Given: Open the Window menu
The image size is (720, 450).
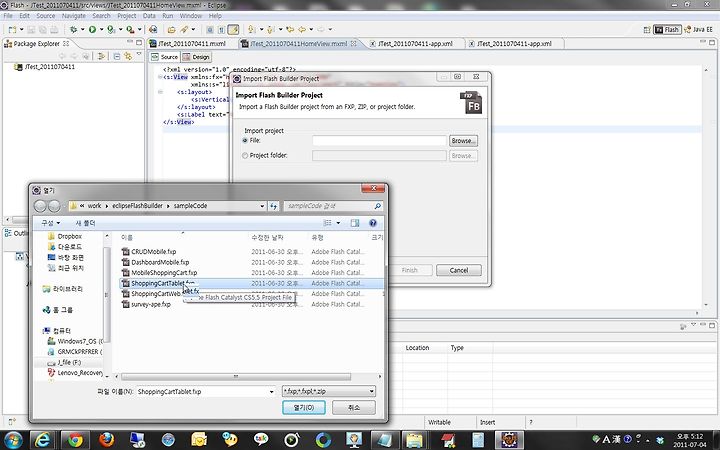Looking at the screenshot, I should point(191,16).
